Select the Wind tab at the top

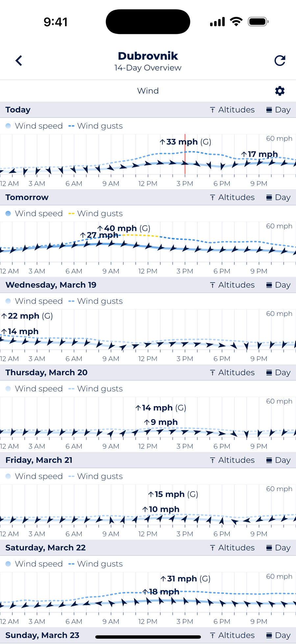click(148, 91)
